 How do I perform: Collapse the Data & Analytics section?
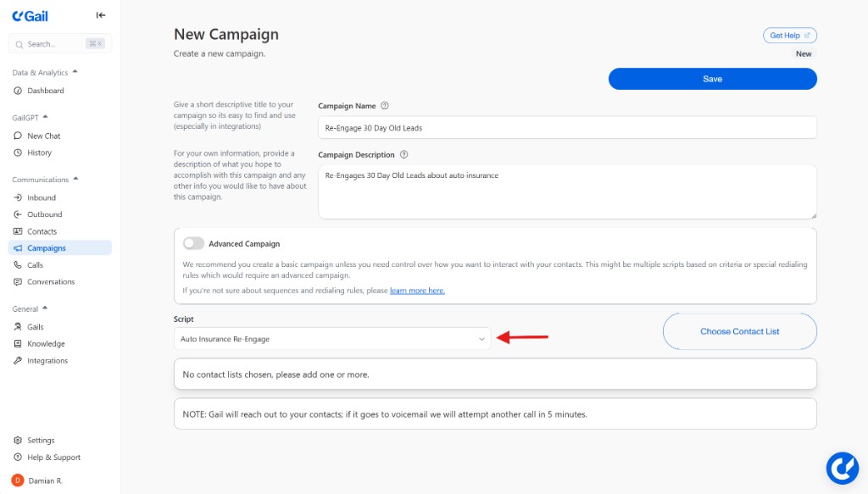click(x=75, y=72)
